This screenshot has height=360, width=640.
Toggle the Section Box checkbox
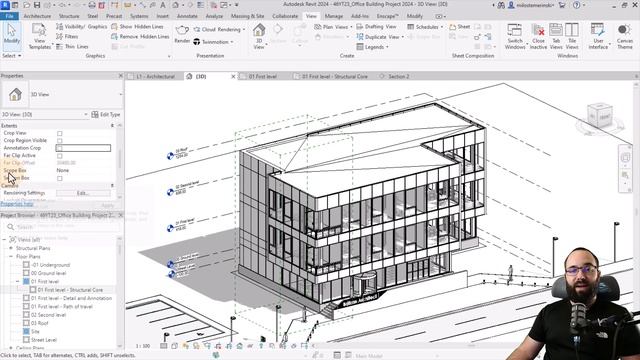(x=60, y=178)
